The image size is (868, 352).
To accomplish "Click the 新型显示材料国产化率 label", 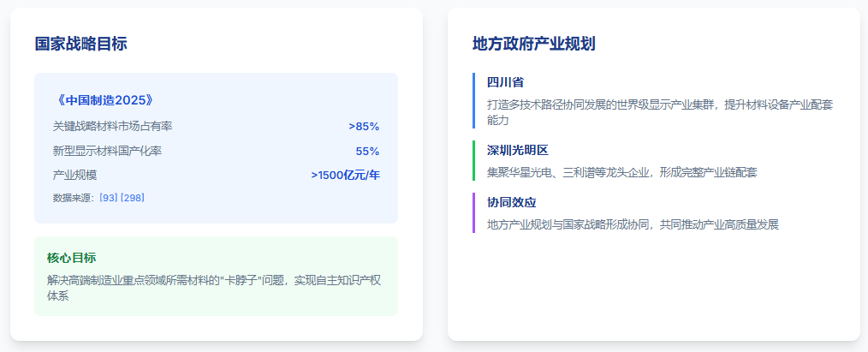I will [x=107, y=151].
